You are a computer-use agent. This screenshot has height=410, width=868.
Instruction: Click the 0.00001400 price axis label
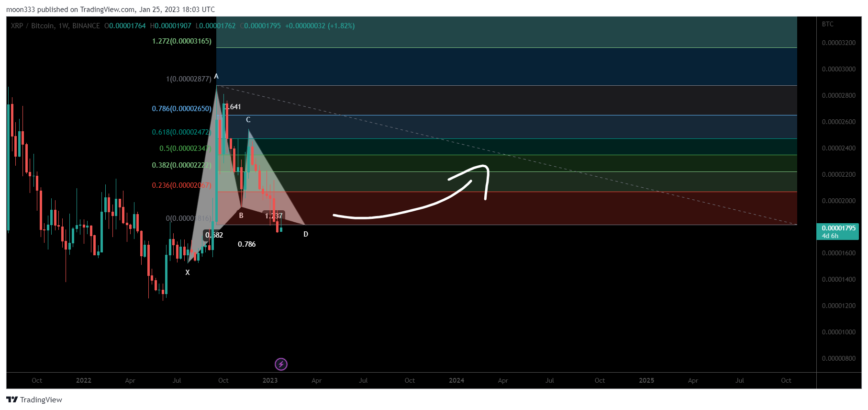click(839, 279)
